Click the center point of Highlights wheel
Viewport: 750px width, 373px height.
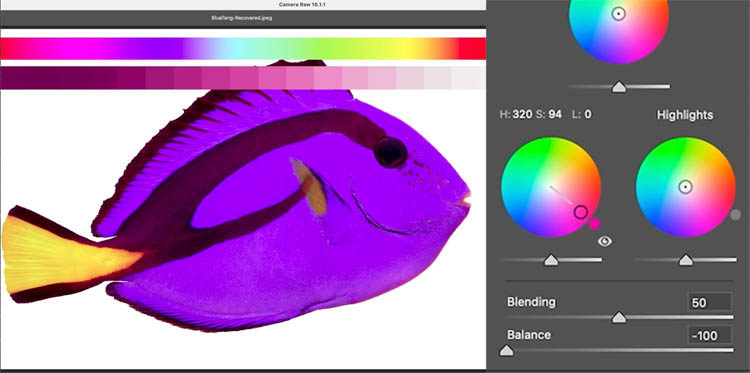pyautogui.click(x=685, y=186)
